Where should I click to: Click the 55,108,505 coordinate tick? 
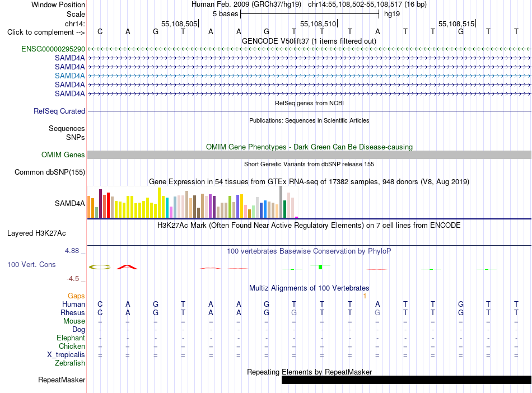point(180,24)
